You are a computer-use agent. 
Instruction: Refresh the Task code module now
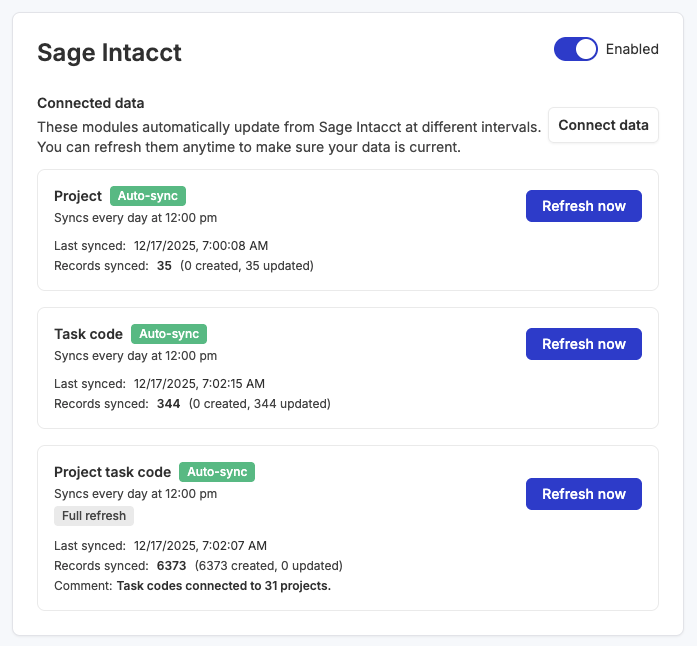click(x=583, y=344)
